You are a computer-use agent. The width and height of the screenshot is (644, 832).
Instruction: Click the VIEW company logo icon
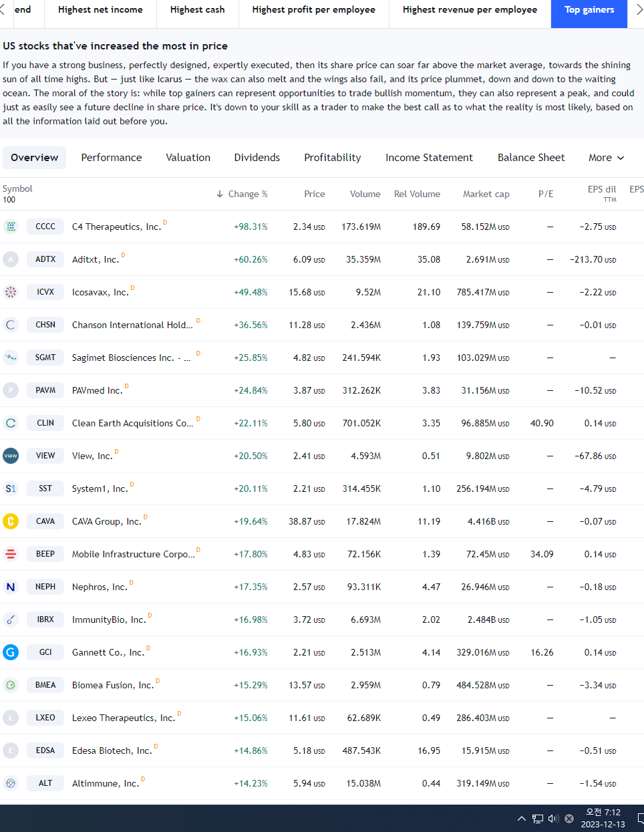coord(11,456)
